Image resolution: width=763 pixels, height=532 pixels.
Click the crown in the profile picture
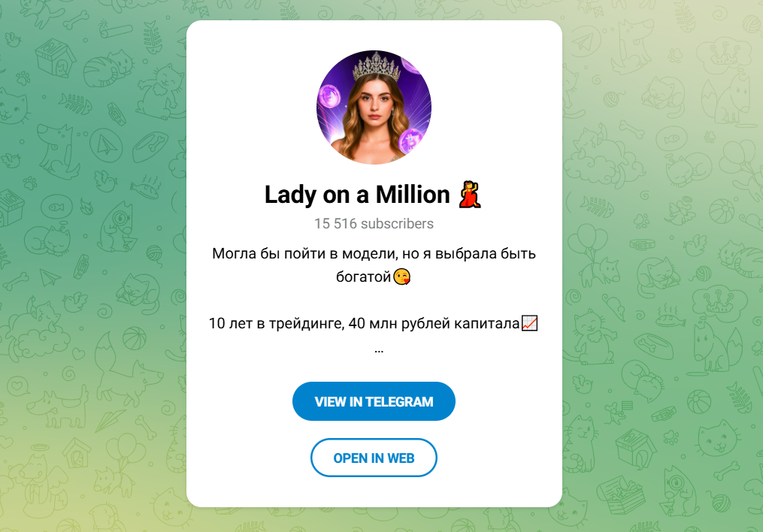tap(376, 67)
